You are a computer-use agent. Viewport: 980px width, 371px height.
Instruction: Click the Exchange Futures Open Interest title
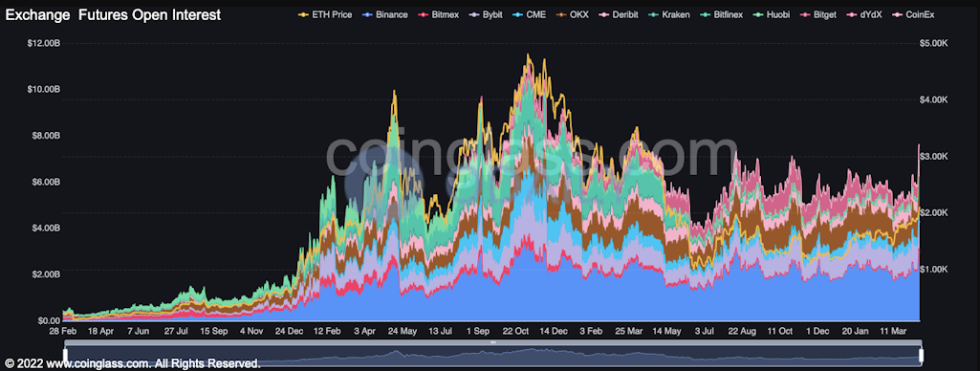(x=113, y=15)
